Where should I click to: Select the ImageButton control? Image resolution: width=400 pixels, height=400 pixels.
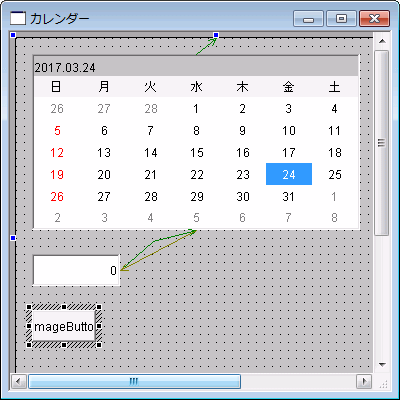[x=64, y=326]
